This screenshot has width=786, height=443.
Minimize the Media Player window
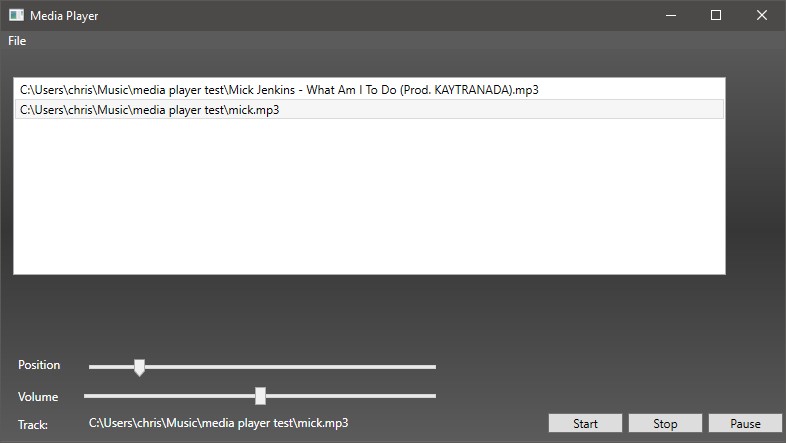pos(671,16)
